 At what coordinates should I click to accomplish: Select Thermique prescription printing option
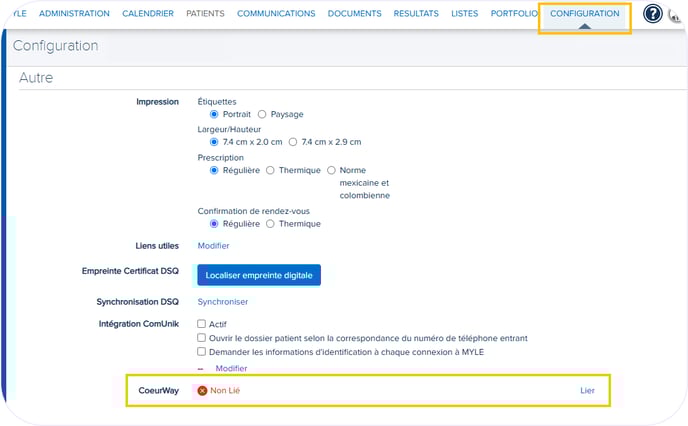[270, 170]
